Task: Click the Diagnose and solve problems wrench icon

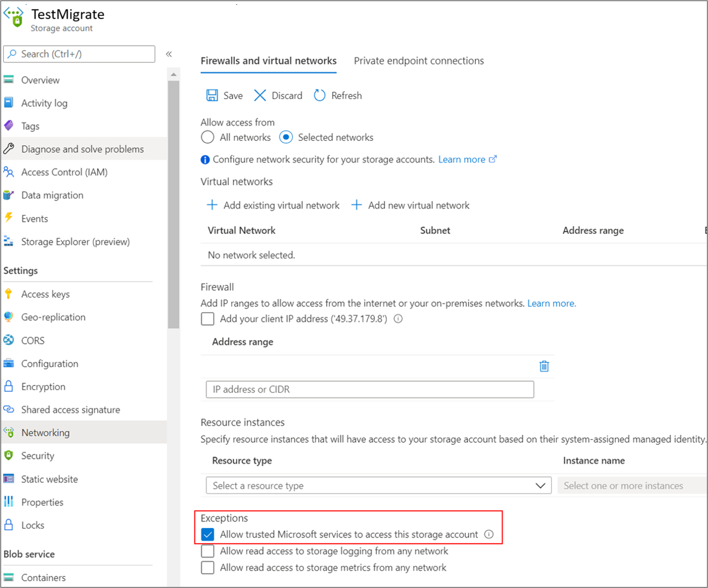Action: [9, 149]
